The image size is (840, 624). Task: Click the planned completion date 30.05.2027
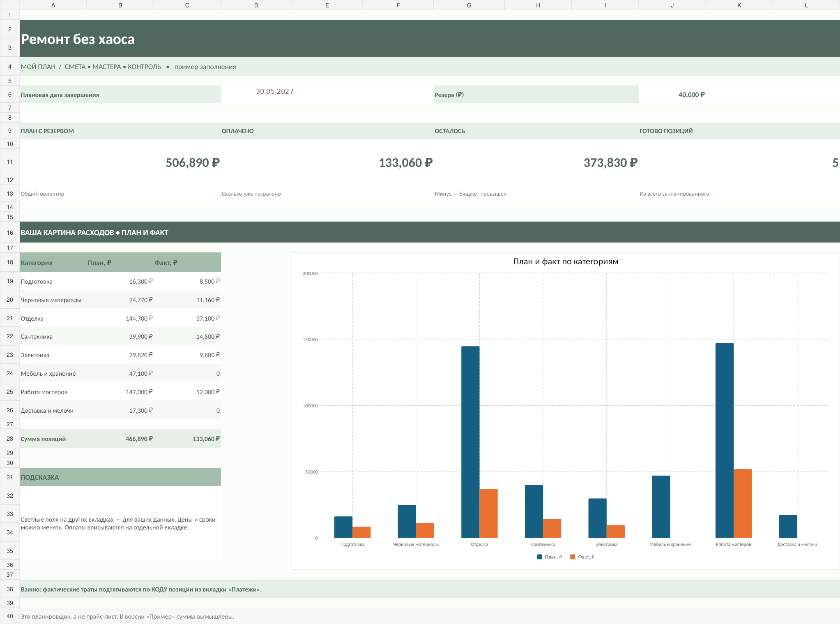[x=275, y=91]
